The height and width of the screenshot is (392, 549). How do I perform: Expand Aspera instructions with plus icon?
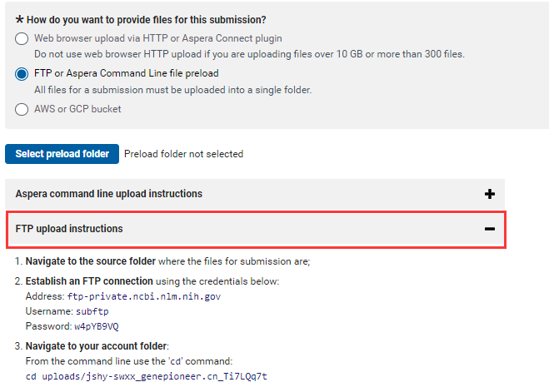point(490,194)
